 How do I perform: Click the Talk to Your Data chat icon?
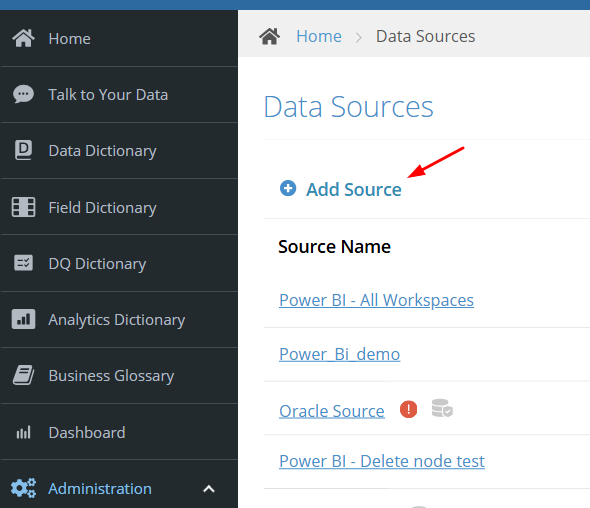click(23, 94)
